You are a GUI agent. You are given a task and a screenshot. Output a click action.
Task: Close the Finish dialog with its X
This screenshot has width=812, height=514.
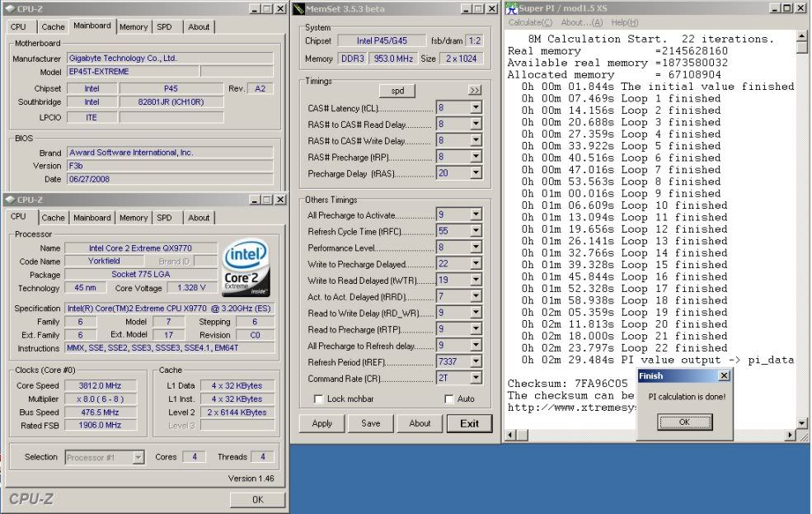coord(725,375)
